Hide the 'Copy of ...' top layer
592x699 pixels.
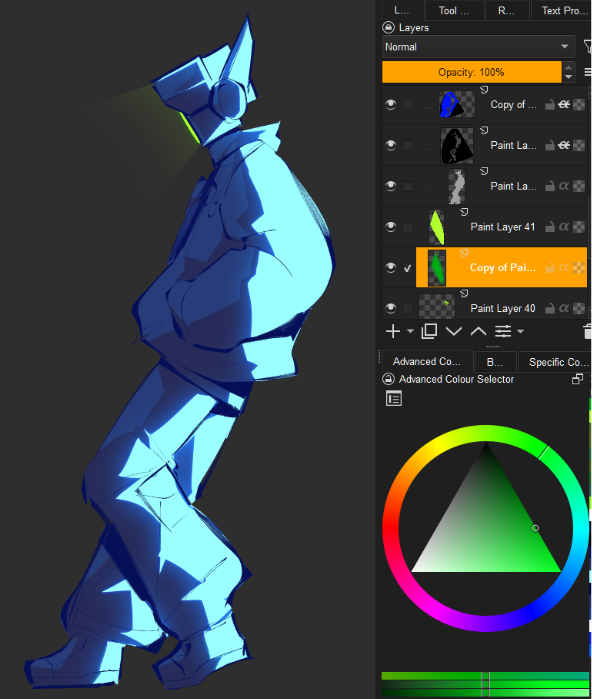[x=391, y=105]
